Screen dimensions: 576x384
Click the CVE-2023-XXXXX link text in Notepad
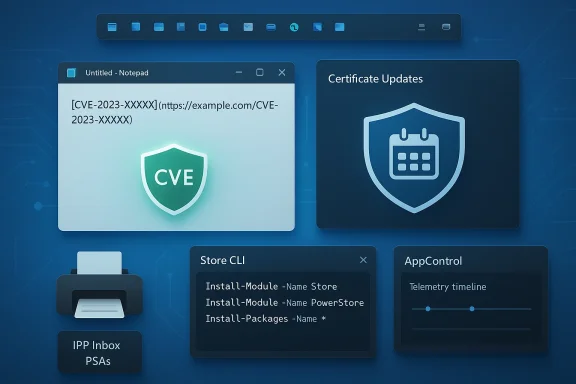click(x=174, y=112)
